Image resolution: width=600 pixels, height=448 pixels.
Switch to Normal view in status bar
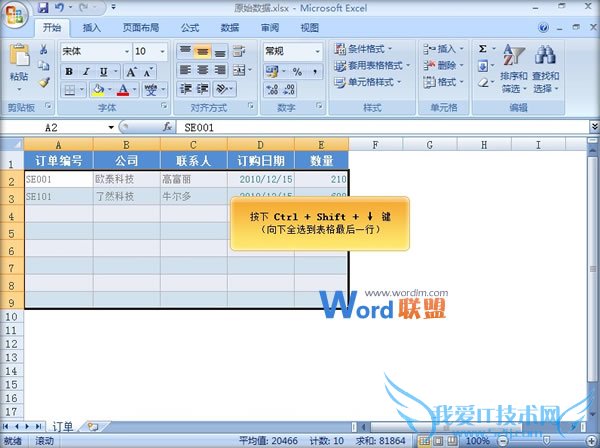pos(424,441)
